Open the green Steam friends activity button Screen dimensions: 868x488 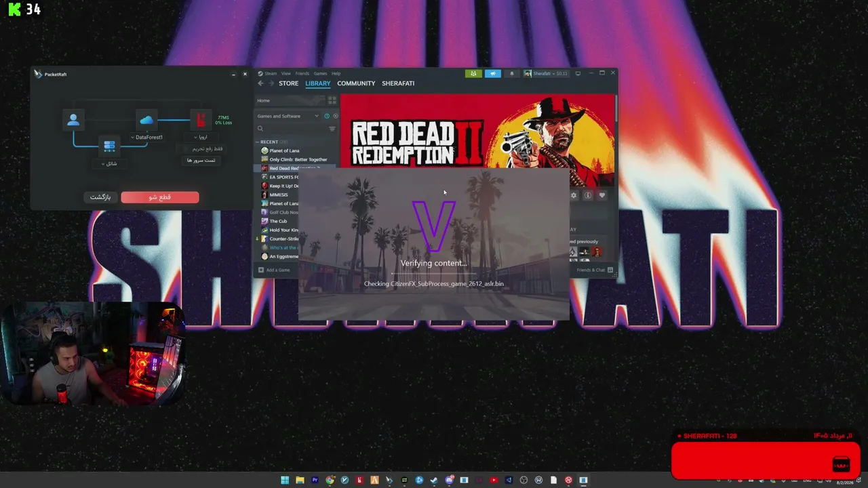(x=473, y=73)
